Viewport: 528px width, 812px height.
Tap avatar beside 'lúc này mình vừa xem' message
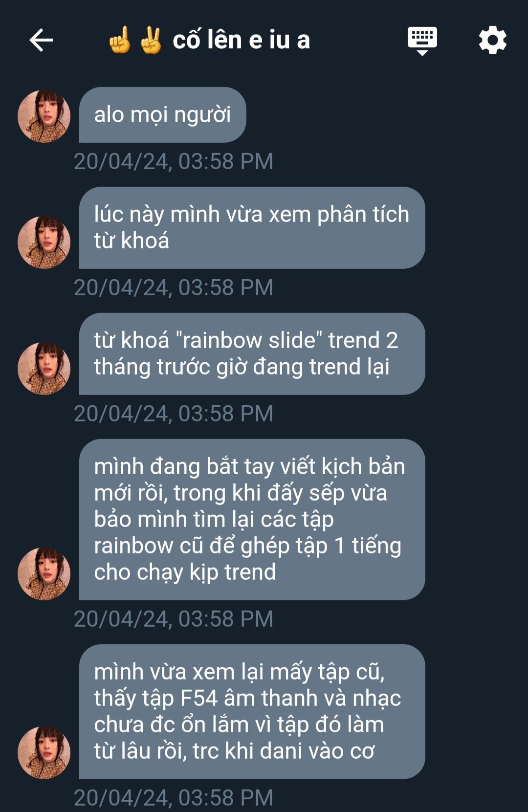coord(44,242)
